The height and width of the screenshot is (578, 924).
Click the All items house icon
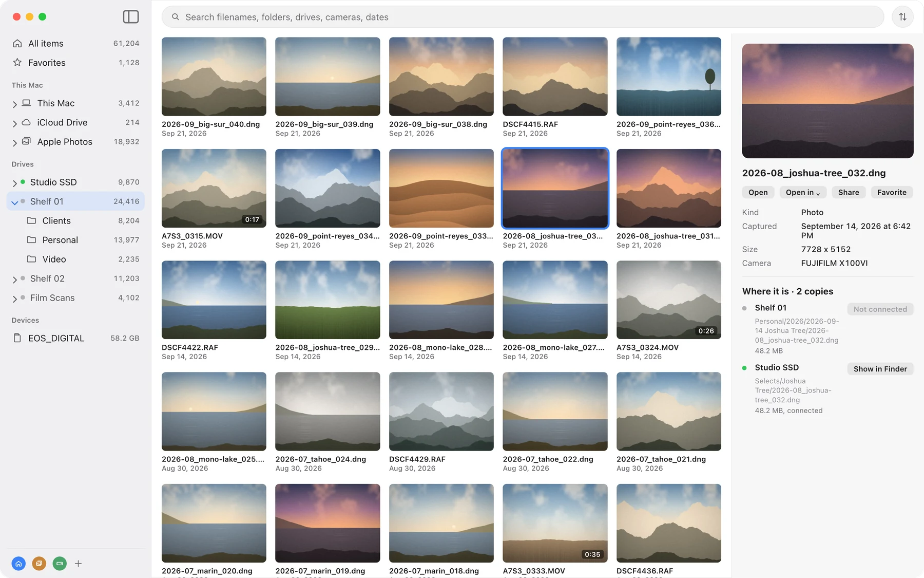point(17,43)
